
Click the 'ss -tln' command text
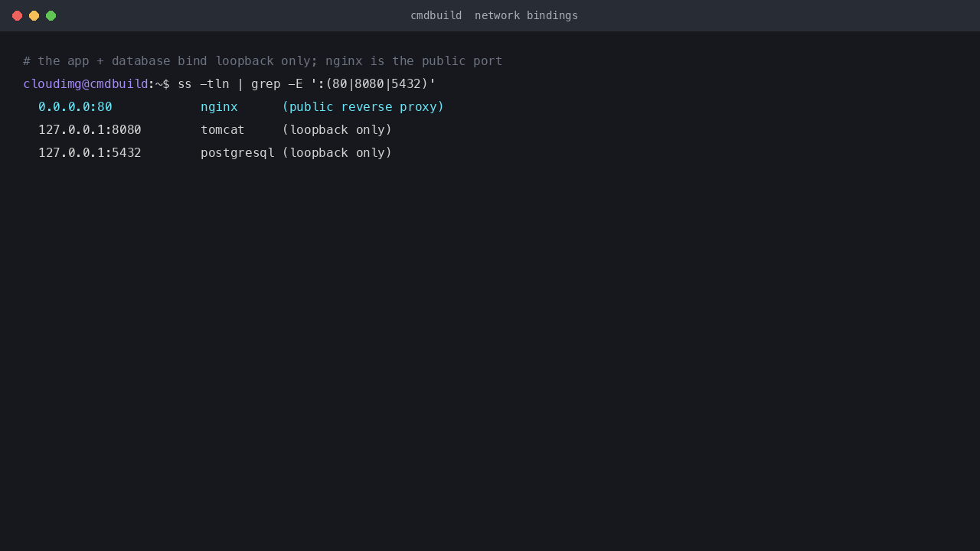(203, 84)
